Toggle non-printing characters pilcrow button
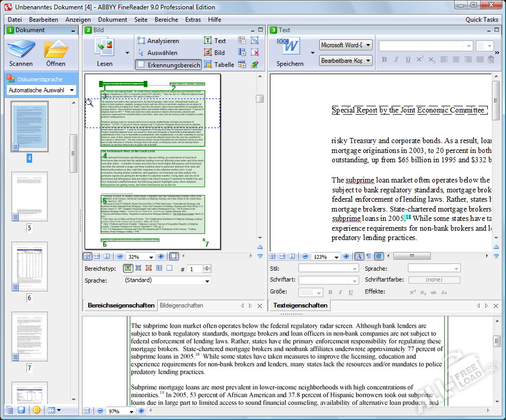506x420 pixels. tap(368, 256)
